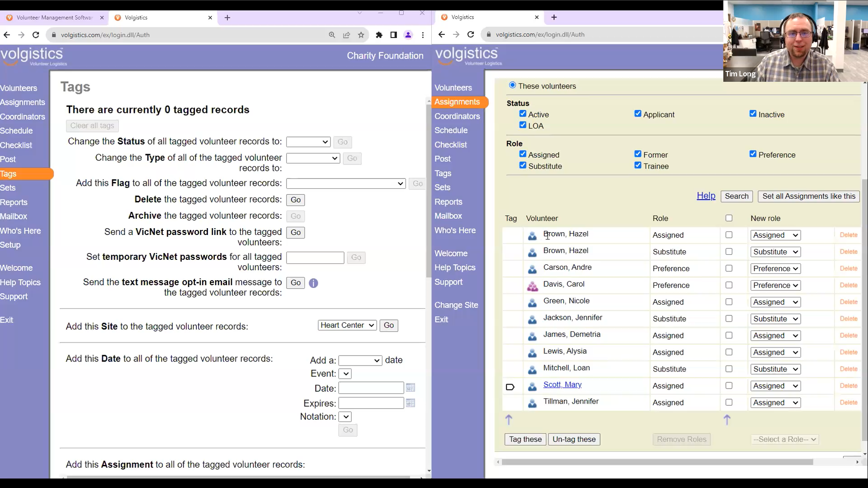Open the Expires calendar picker icon
868x488 pixels.
(x=410, y=403)
